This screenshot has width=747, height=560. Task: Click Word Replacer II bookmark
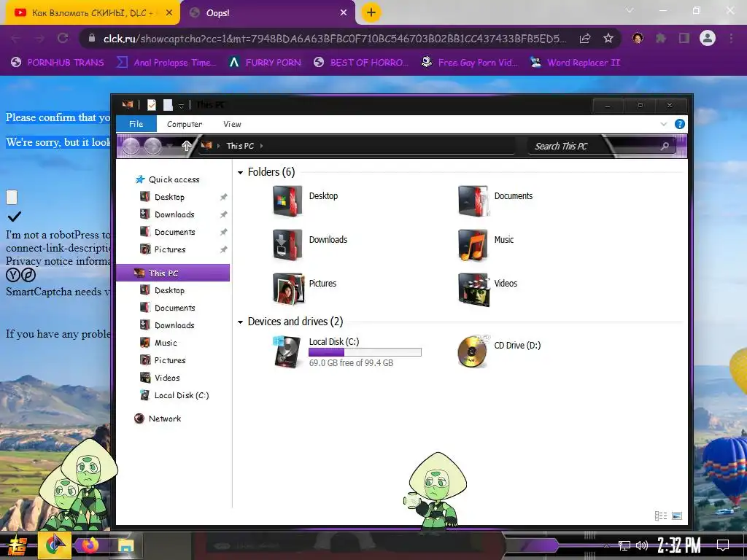(x=575, y=63)
